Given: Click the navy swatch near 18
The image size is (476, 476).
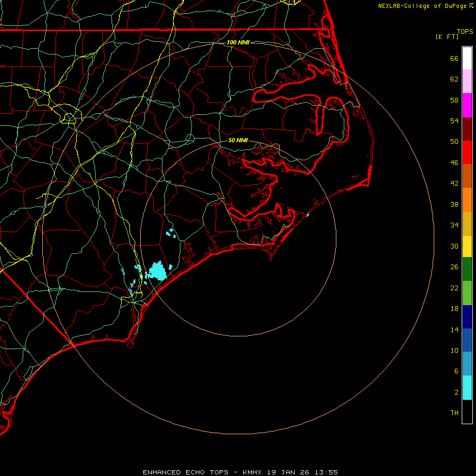Looking at the screenshot, I should [x=467, y=317].
